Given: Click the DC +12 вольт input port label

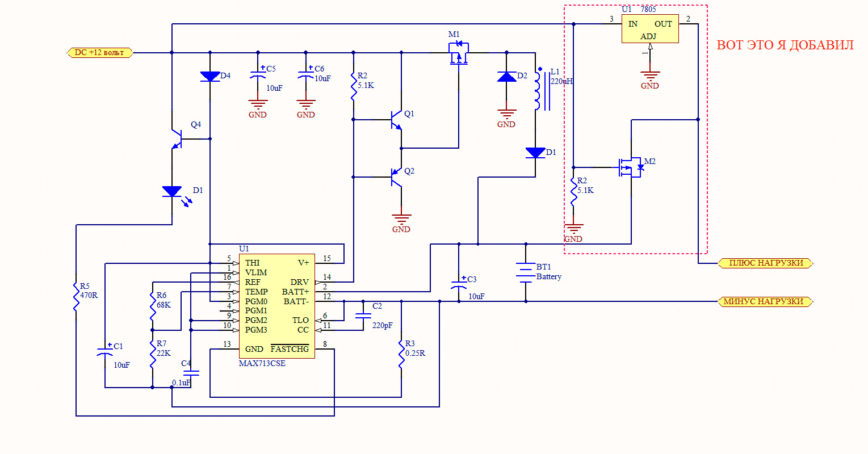Looking at the screenshot, I should (x=100, y=53).
